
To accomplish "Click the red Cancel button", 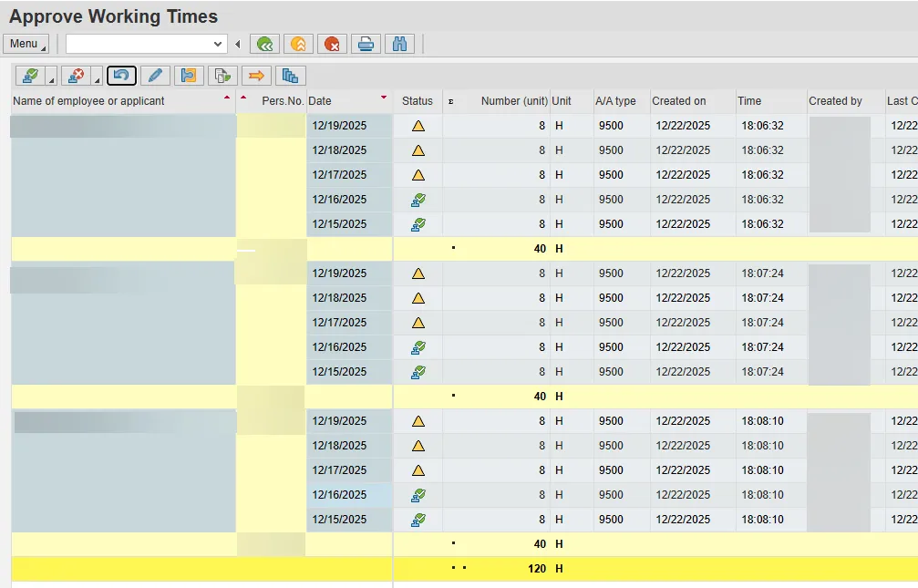I will click(x=332, y=44).
